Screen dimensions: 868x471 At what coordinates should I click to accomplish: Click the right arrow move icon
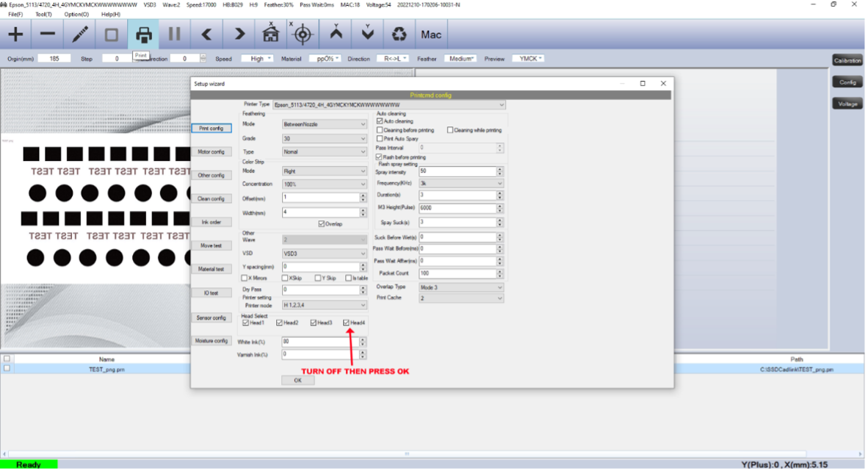pos(239,35)
